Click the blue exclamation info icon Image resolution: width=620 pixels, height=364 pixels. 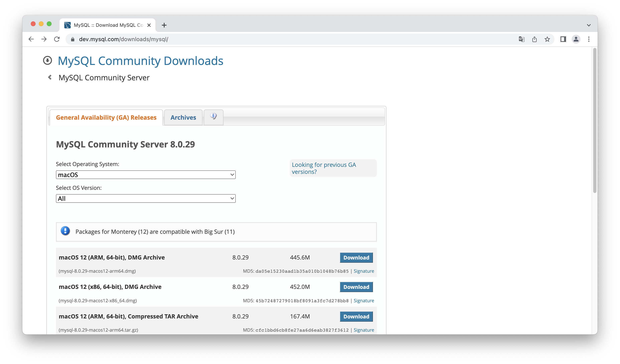65,231
